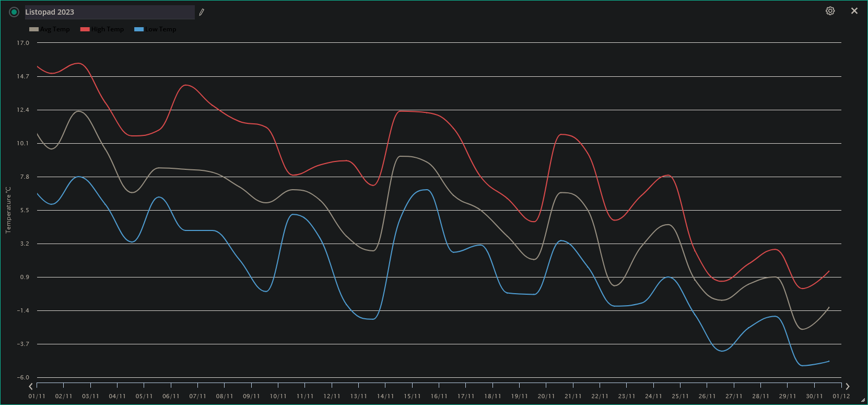Click the green circle status indicator
868x405 pixels.
click(x=14, y=12)
